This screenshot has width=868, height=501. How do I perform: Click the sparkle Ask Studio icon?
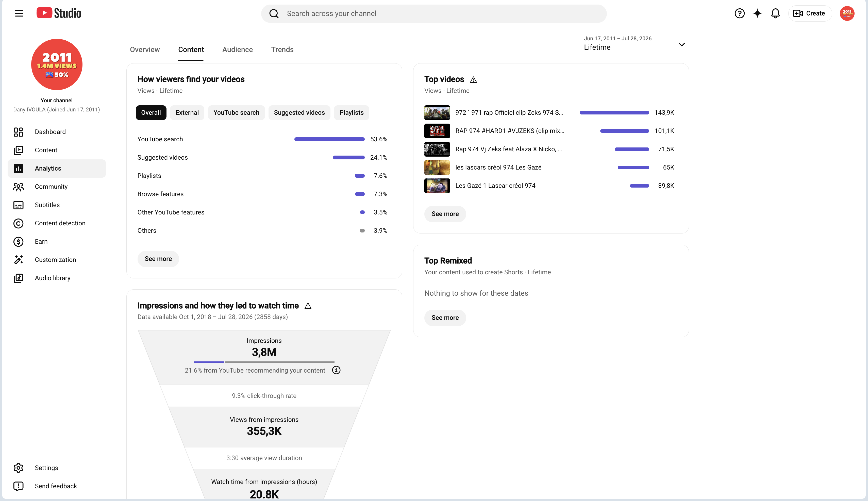tap(757, 13)
